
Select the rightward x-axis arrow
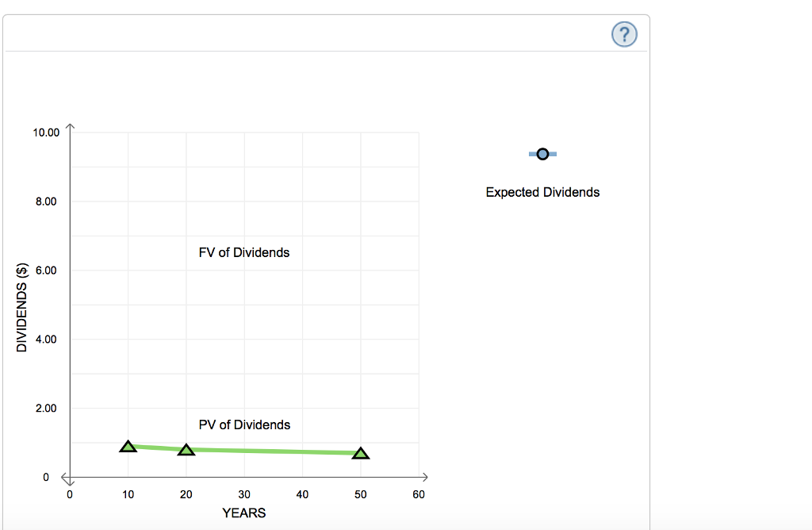tap(426, 477)
